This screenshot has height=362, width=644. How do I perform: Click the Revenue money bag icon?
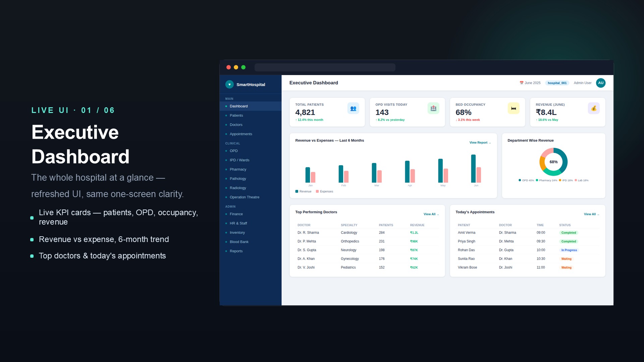[594, 108]
